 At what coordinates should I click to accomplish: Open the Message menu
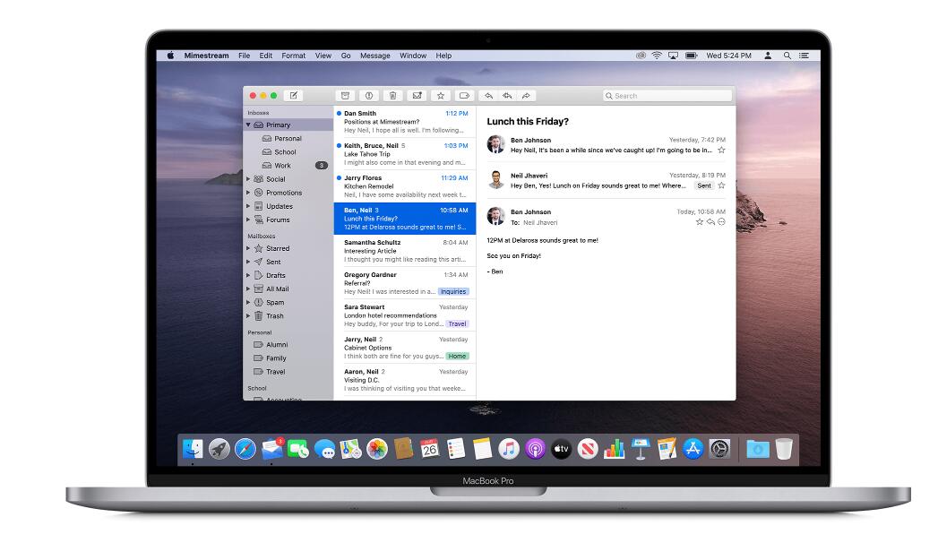pyautogui.click(x=375, y=56)
